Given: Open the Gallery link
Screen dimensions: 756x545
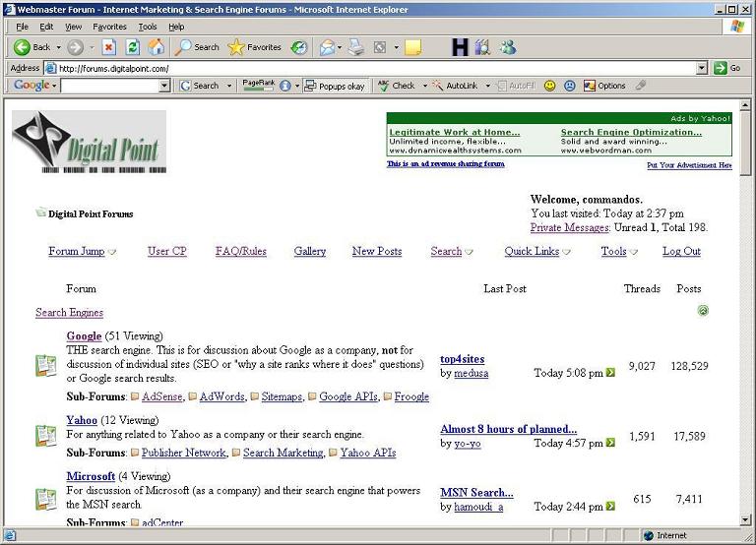Looking at the screenshot, I should click(309, 251).
